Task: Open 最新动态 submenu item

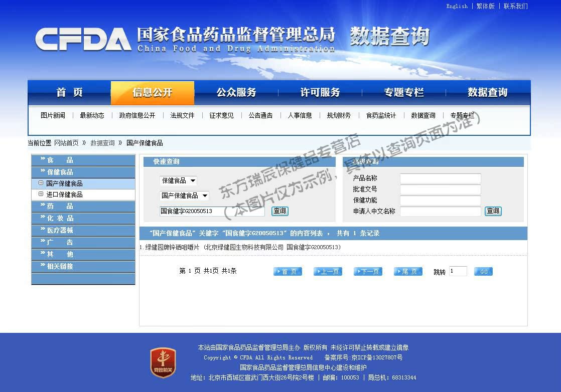Action: coord(92,115)
